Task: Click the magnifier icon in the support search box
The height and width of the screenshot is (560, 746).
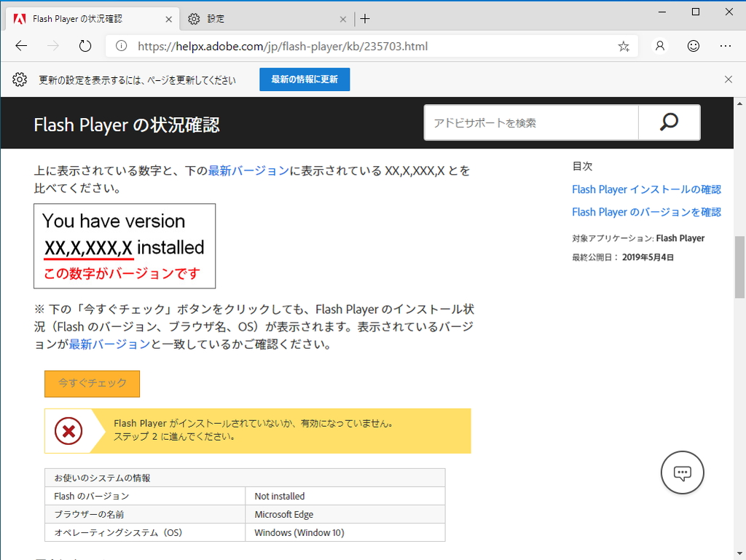Action: 668,122
